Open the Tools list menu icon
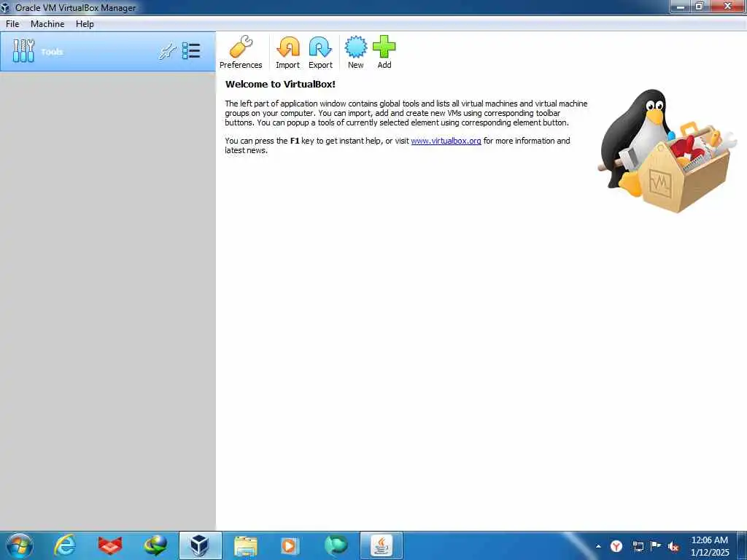 pos(191,51)
